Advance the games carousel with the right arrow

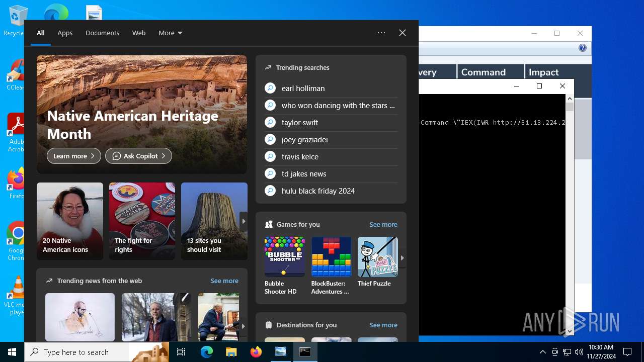point(402,258)
